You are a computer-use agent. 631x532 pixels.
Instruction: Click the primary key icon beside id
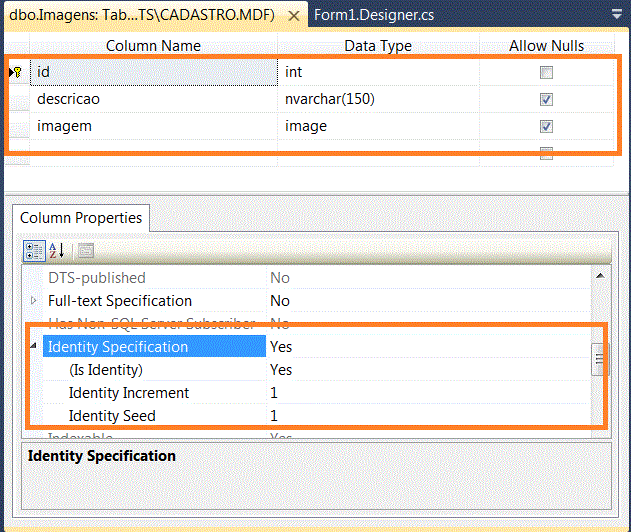pyautogui.click(x=16, y=72)
